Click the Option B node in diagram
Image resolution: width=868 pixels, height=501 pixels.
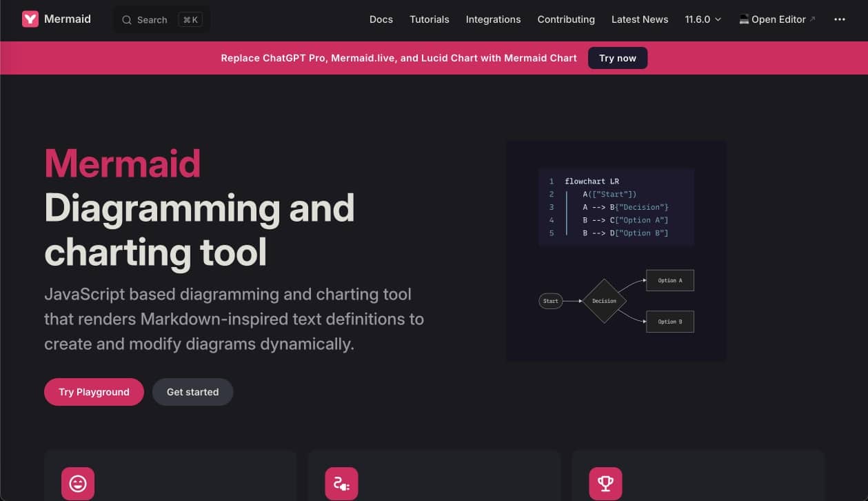[669, 322]
